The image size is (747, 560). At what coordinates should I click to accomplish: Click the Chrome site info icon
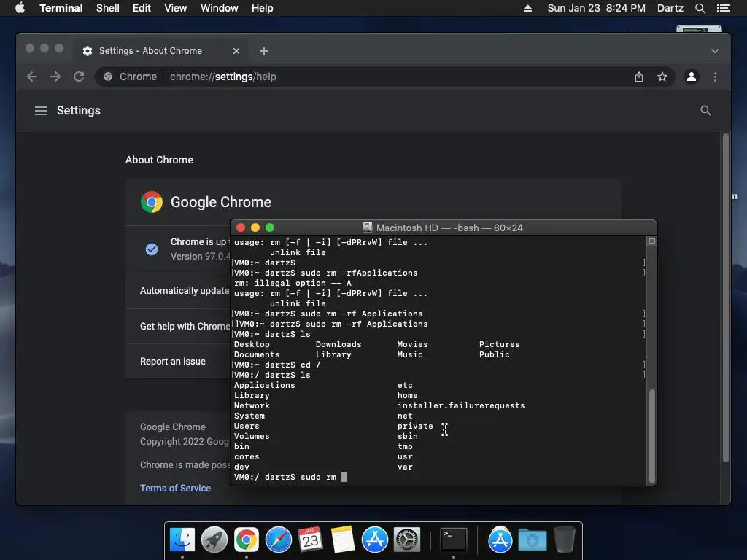click(x=108, y=77)
